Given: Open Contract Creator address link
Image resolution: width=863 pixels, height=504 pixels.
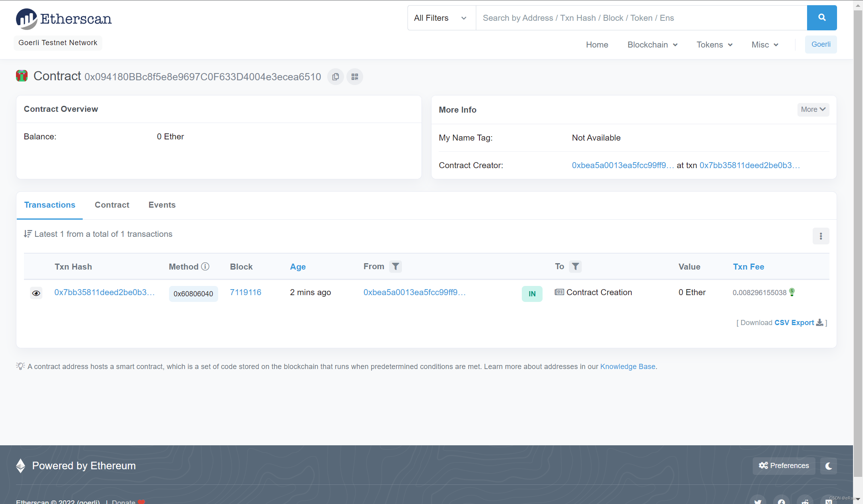Looking at the screenshot, I should [x=622, y=165].
